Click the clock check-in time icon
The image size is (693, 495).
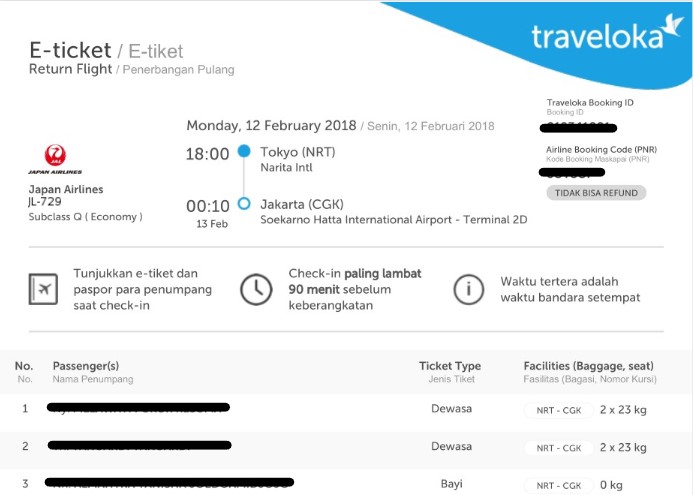(256, 289)
